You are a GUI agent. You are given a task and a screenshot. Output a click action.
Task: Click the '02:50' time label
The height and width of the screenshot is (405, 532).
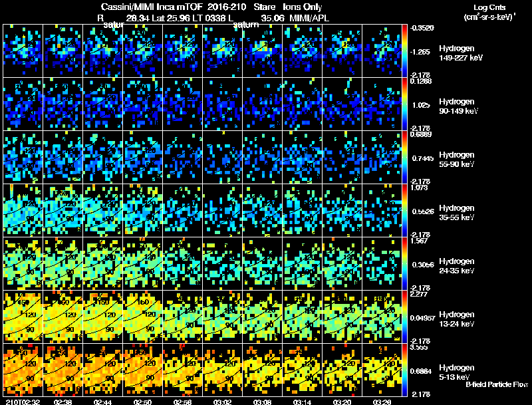[142, 402]
